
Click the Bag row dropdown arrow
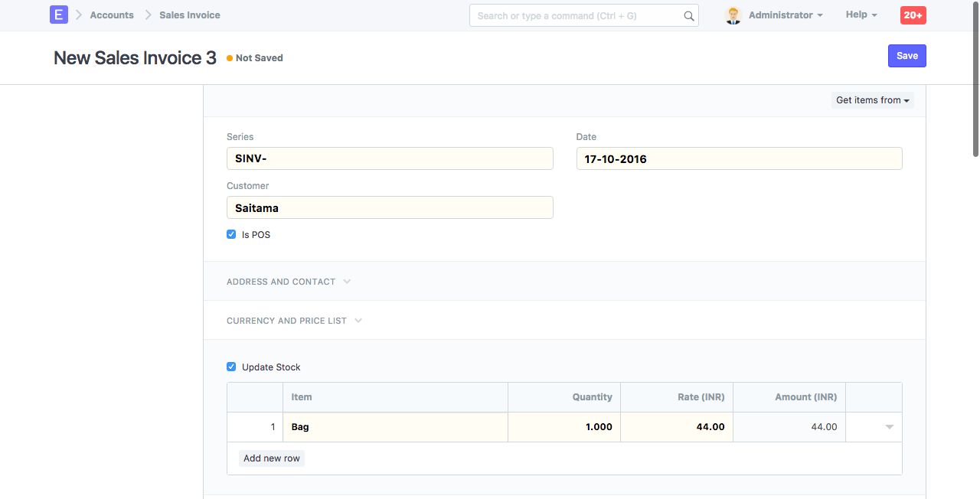pyautogui.click(x=889, y=427)
